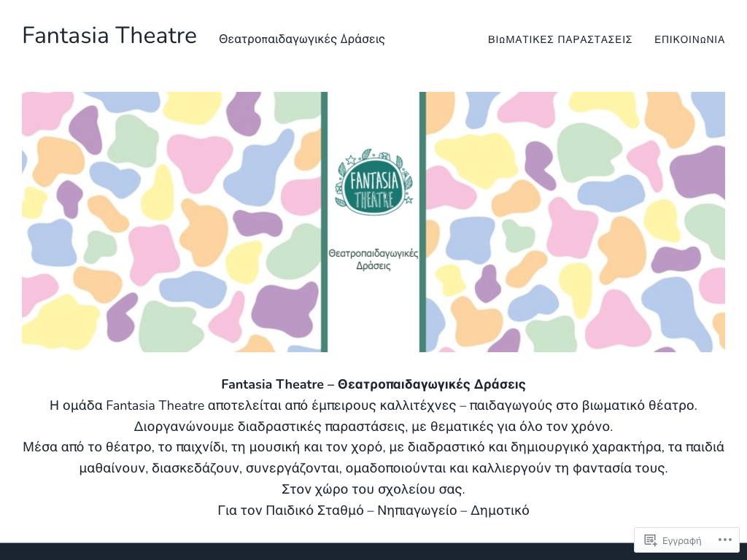Click the left pastel blob pattern panel
747x560 pixels.
171,222
